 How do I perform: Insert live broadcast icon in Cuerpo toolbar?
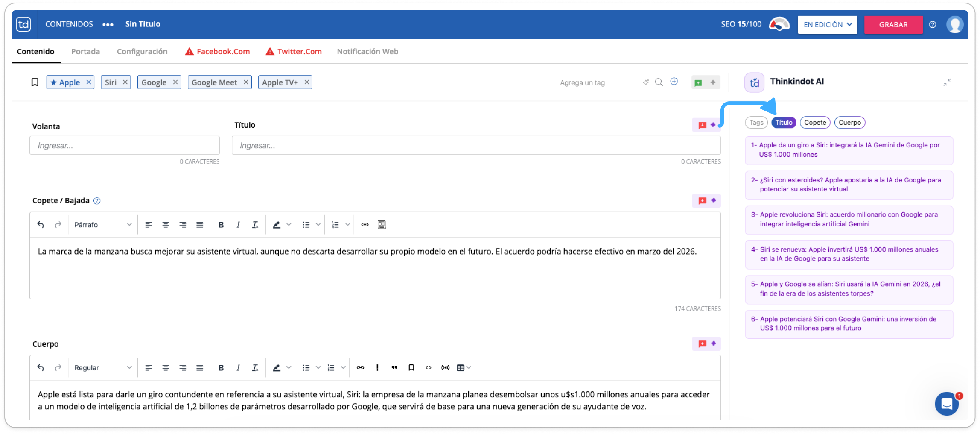coord(445,368)
